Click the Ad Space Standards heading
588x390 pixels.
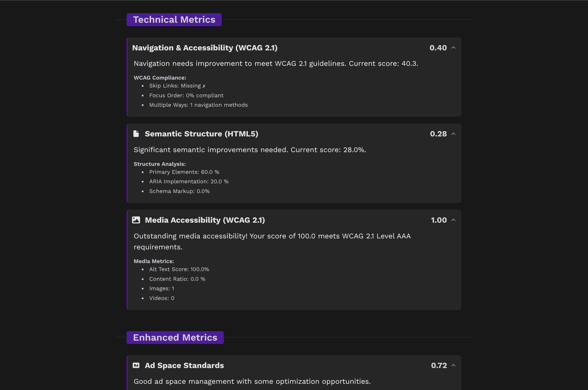click(184, 365)
